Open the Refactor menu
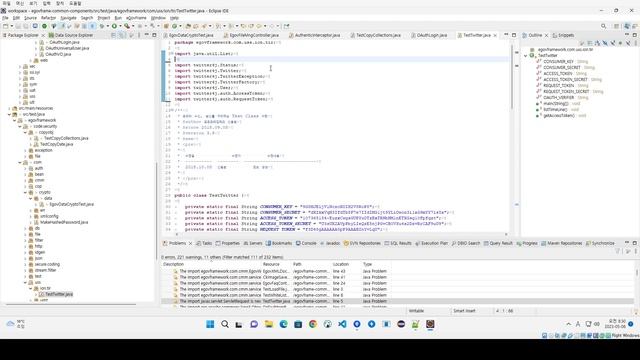The height and width of the screenshot is (360, 640). (48, 18)
